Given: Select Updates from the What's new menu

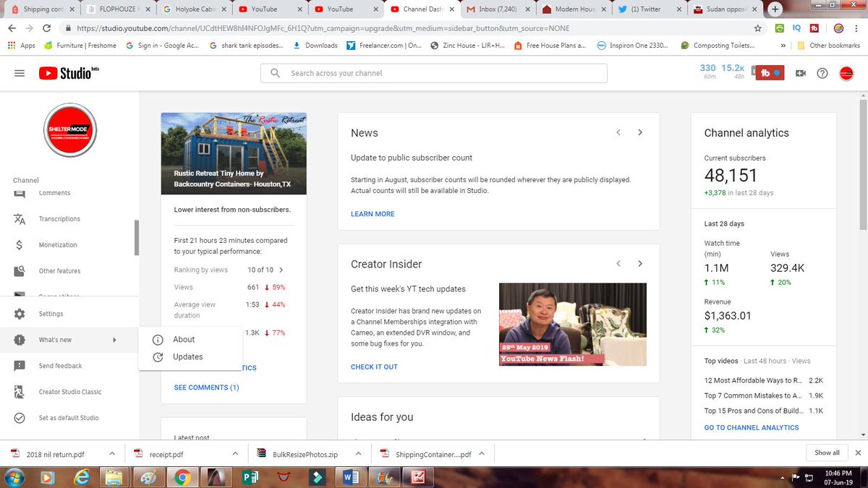Looking at the screenshot, I should point(192,356).
